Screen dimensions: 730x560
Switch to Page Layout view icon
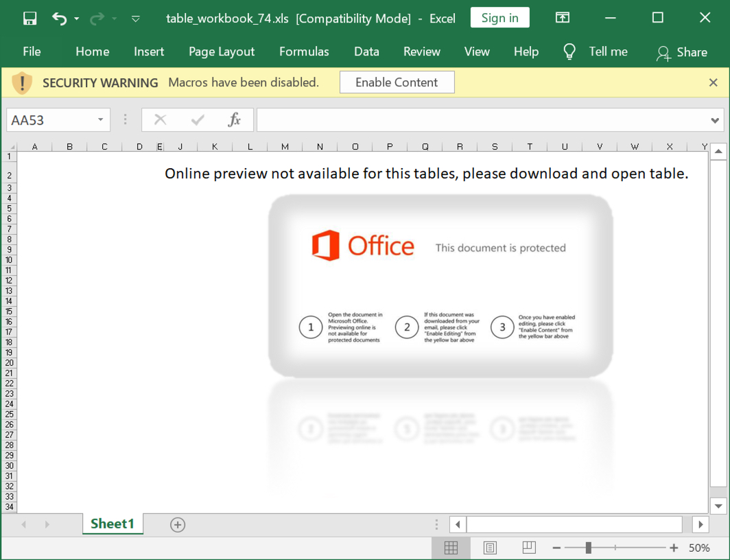pyautogui.click(x=490, y=548)
